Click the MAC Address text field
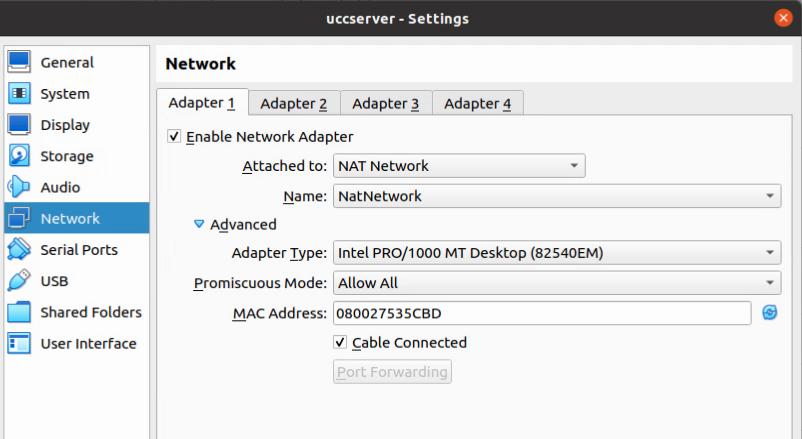This screenshot has width=802, height=439. 540,313
